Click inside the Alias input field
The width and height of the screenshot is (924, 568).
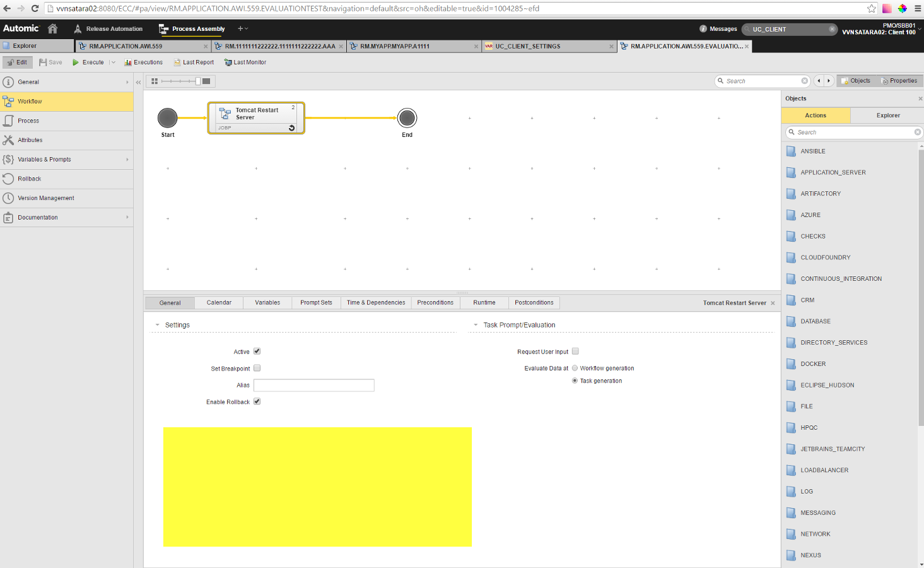(x=313, y=385)
